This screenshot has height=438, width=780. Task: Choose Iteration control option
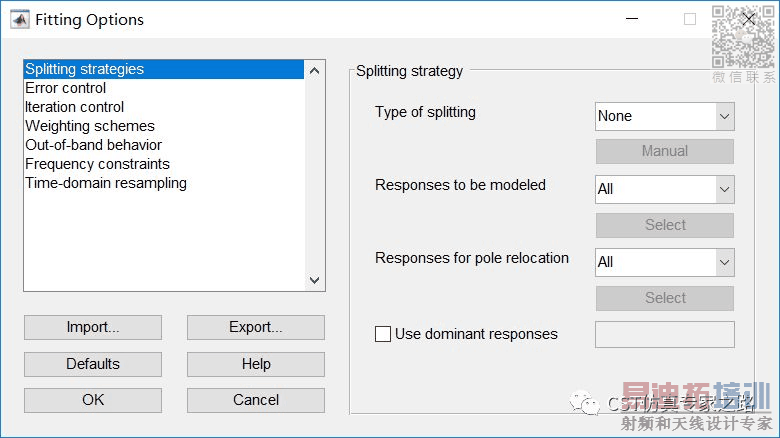pyautogui.click(x=74, y=107)
